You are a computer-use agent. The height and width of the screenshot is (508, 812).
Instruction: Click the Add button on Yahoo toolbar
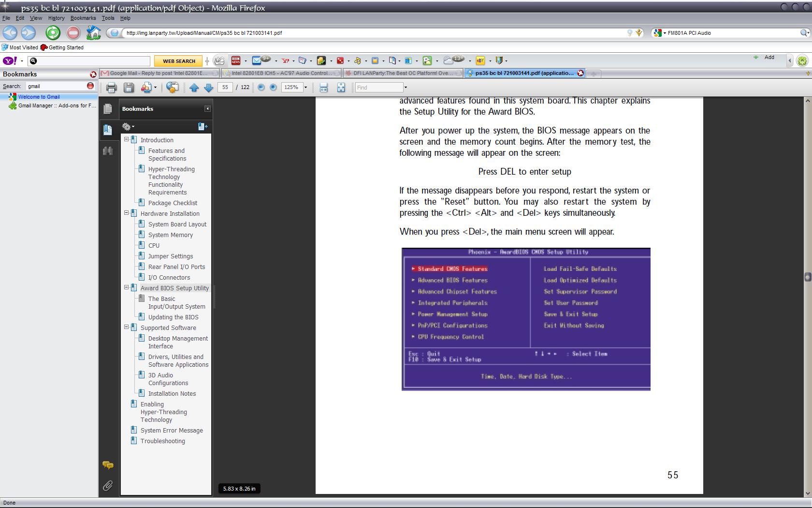pyautogui.click(x=764, y=57)
